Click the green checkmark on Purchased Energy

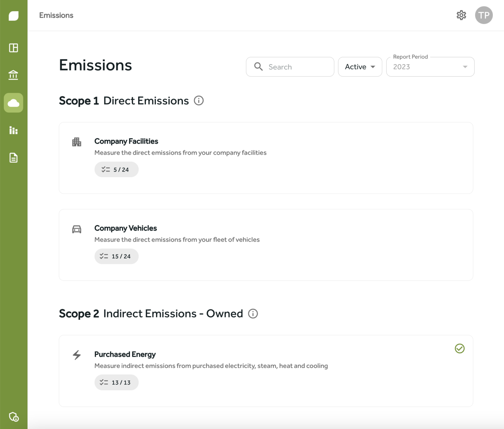point(459,349)
